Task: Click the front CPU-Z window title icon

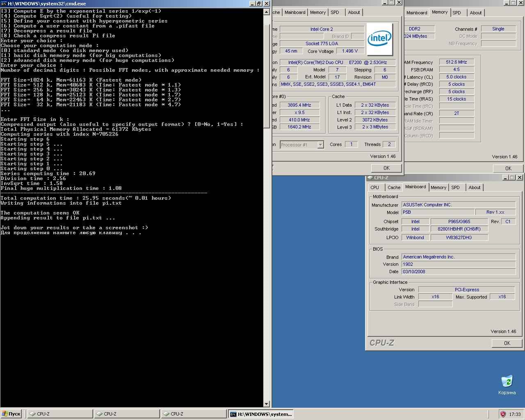Action: tap(370, 178)
